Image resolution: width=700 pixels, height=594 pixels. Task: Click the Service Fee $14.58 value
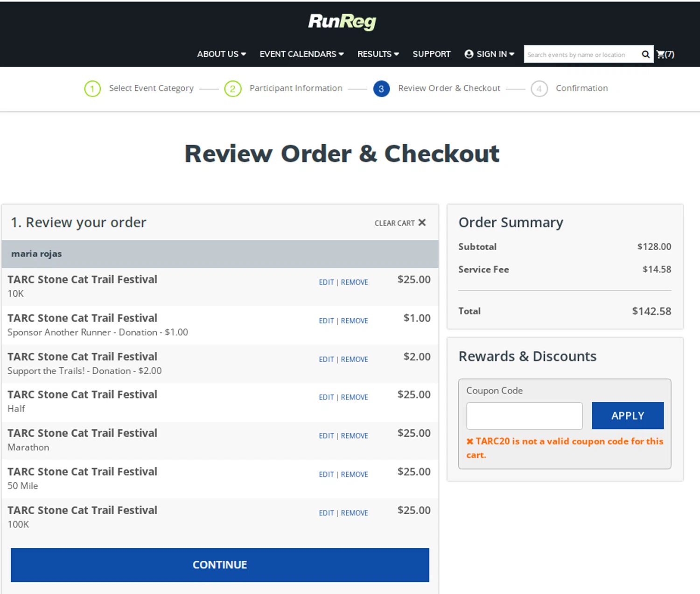click(x=657, y=269)
